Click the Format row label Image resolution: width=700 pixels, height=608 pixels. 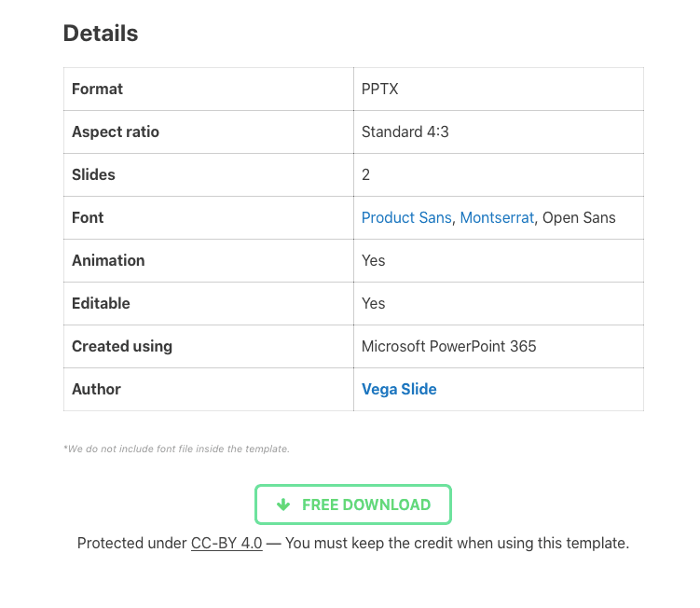pos(97,89)
